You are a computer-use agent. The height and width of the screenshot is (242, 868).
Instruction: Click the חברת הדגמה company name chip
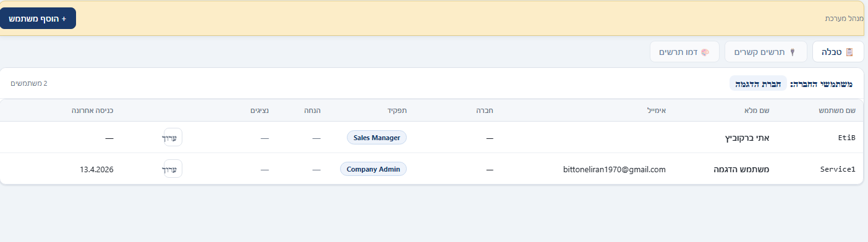(758, 83)
